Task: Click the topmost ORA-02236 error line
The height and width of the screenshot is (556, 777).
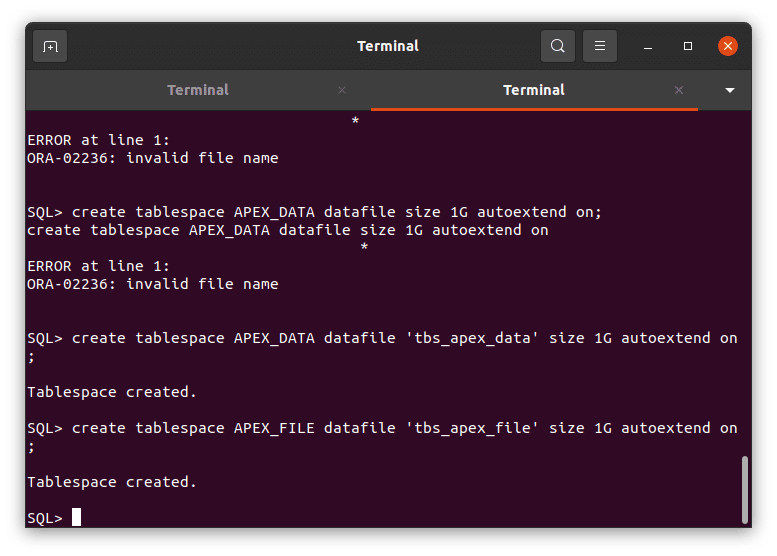Action: 152,158
